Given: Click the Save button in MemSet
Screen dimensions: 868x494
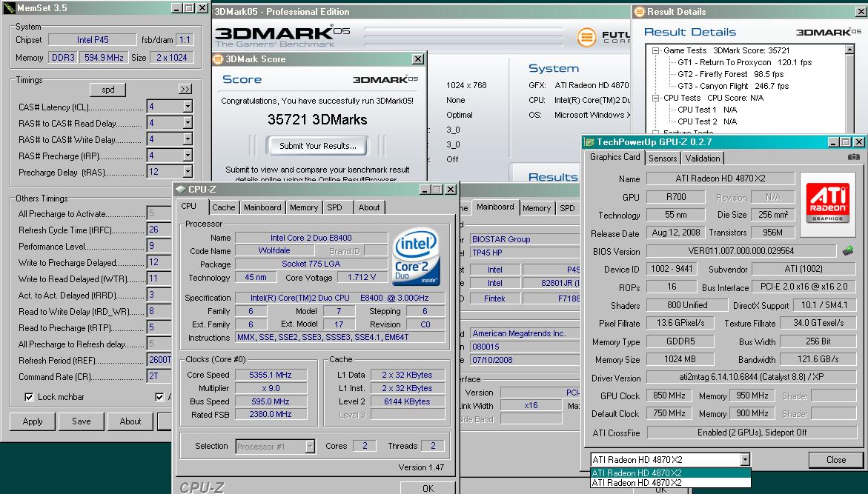Looking at the screenshot, I should pos(82,421).
